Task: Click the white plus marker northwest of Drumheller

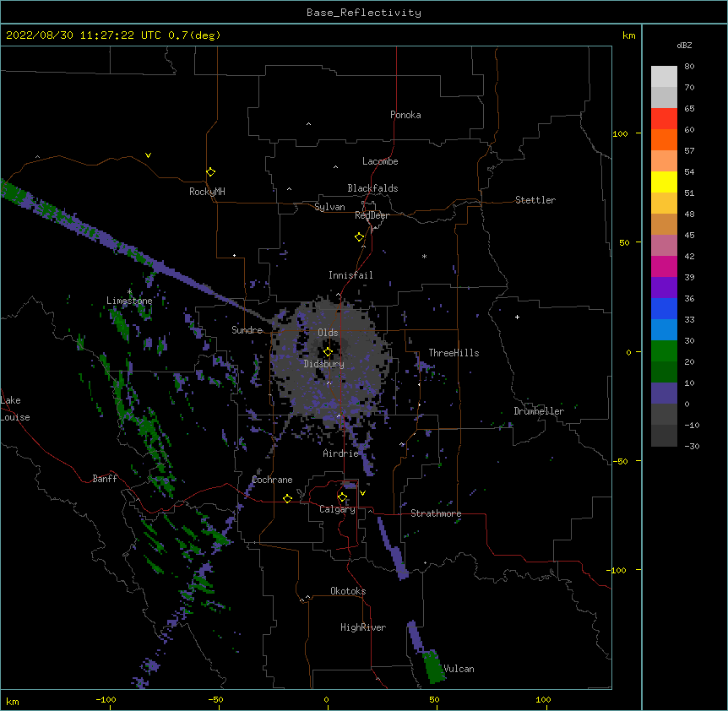Action: tap(517, 317)
